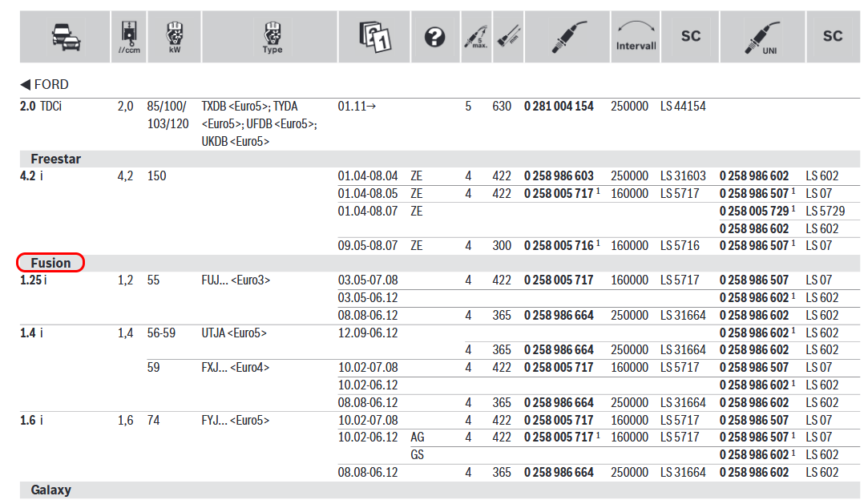Click engine type 'UTJA <Euro5>'
Viewport: 868px width, 500px height.
tap(233, 333)
